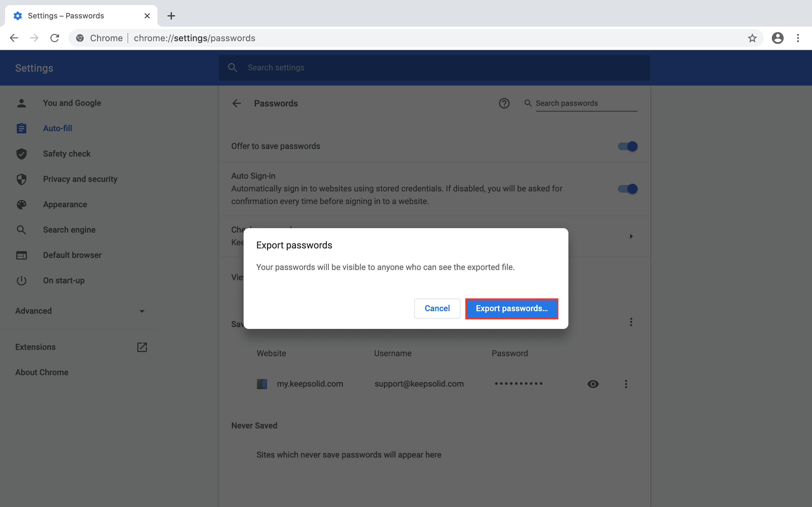
Task: Click the Safety check shield icon
Action: pos(22,154)
